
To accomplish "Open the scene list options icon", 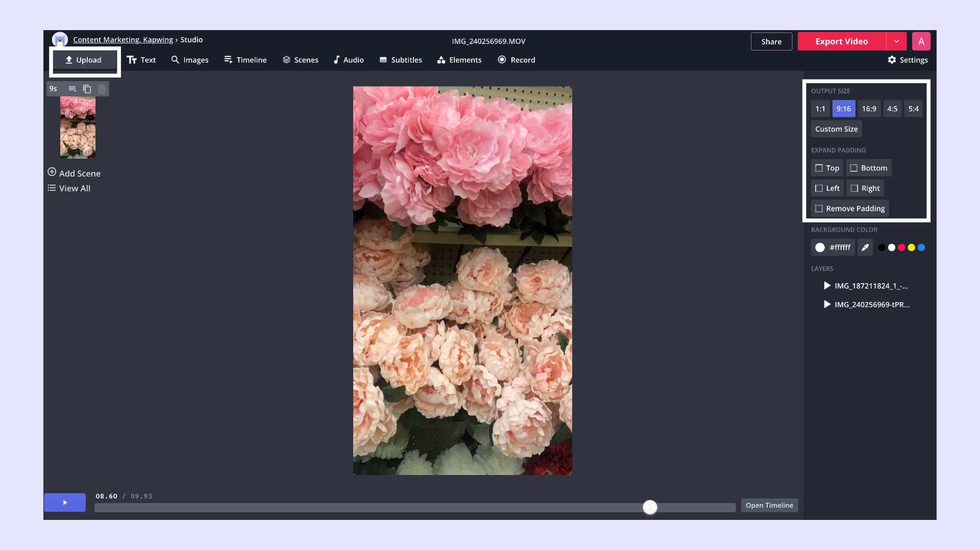I will (72, 89).
